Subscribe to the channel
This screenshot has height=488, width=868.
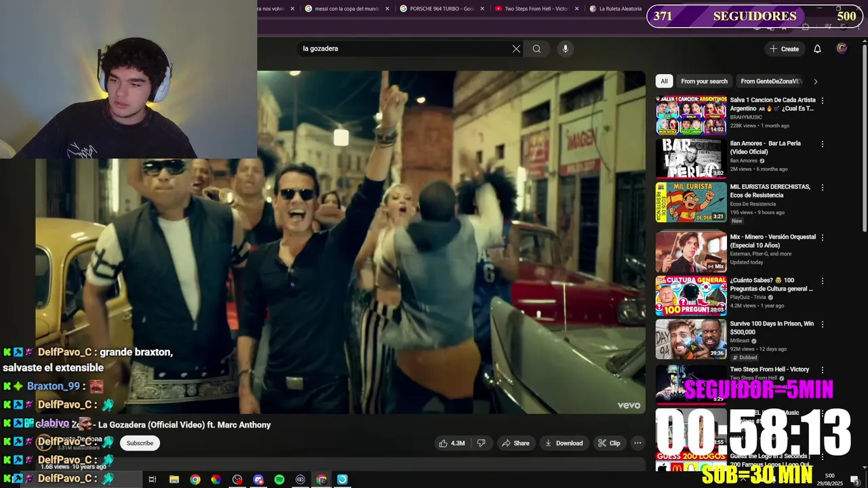point(140,443)
